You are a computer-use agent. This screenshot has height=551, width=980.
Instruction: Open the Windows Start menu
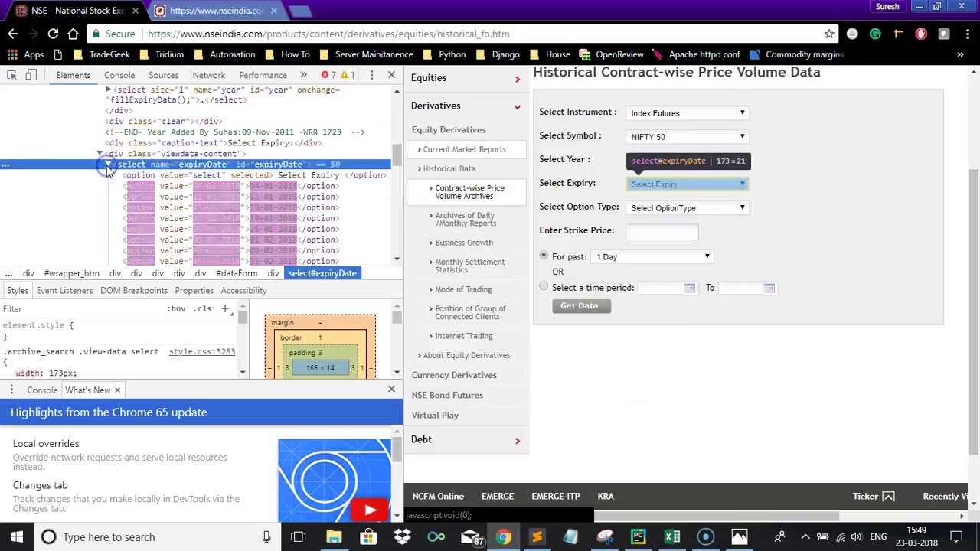[x=17, y=537]
